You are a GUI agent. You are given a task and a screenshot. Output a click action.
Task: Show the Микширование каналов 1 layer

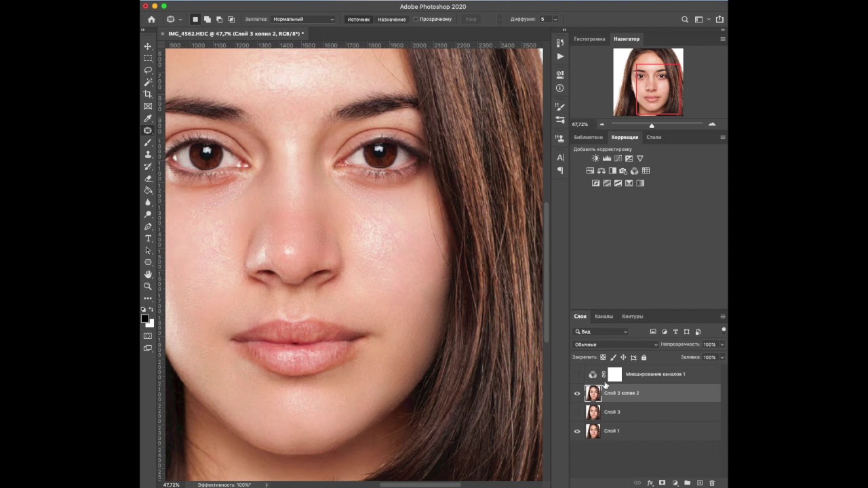pos(577,374)
